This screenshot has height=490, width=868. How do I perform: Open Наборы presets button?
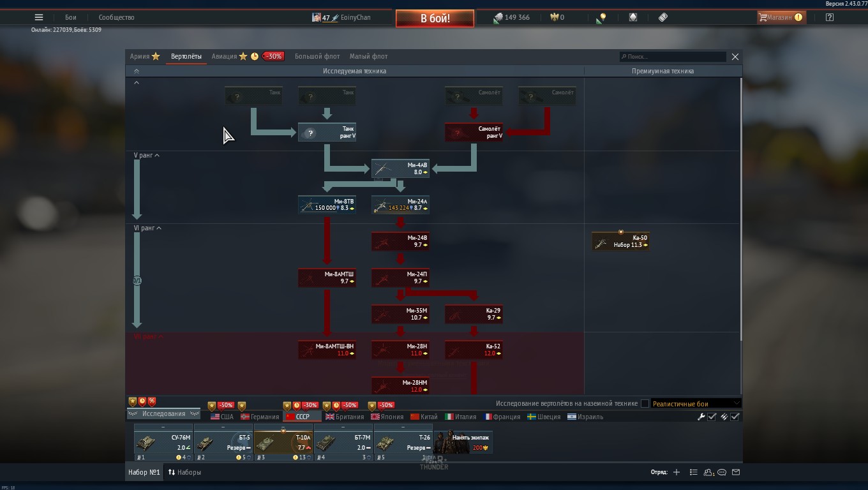tap(184, 472)
